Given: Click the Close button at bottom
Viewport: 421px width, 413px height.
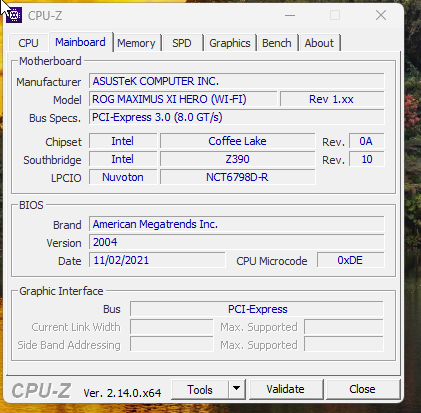Looking at the screenshot, I should coord(363,389).
